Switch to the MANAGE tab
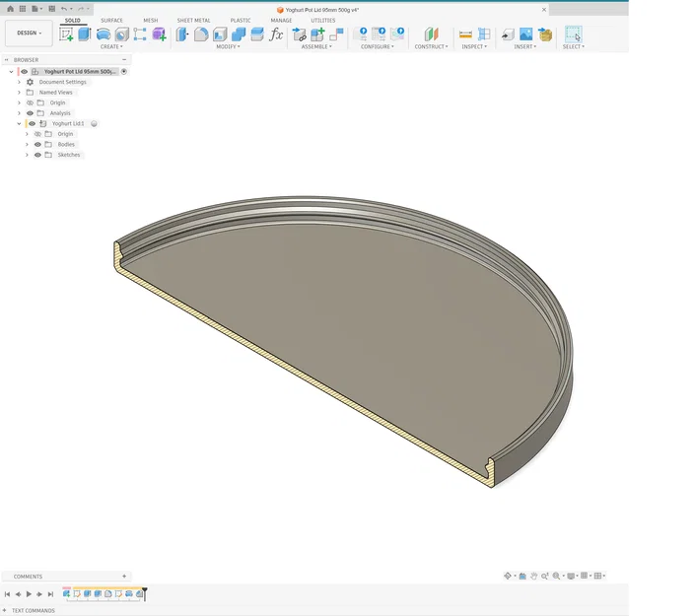Image resolution: width=694 pixels, height=616 pixels. tap(281, 21)
